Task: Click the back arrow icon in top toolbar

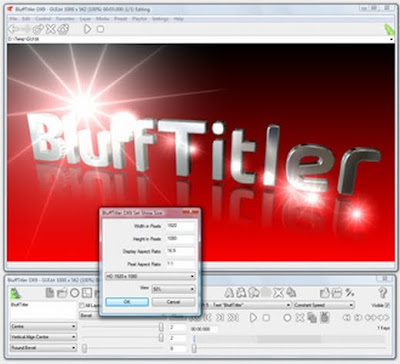Action: click(13, 29)
